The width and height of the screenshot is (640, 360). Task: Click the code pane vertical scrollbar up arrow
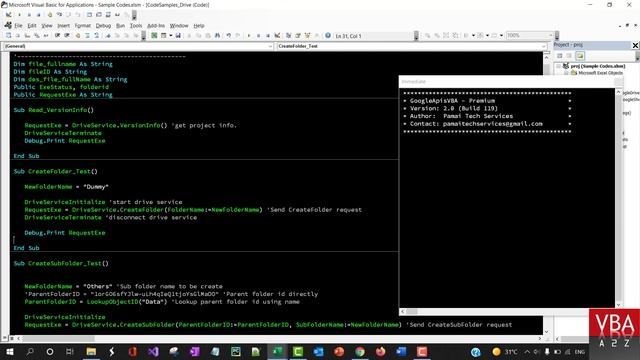547,58
